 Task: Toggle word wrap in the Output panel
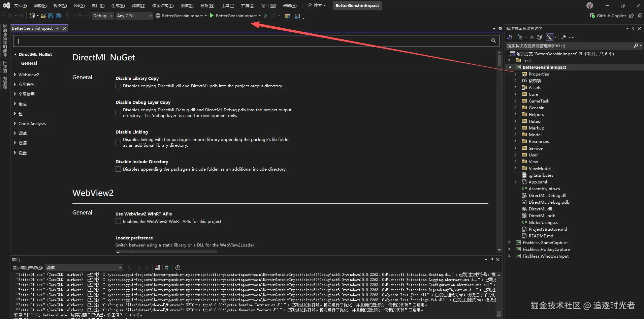tap(168, 268)
